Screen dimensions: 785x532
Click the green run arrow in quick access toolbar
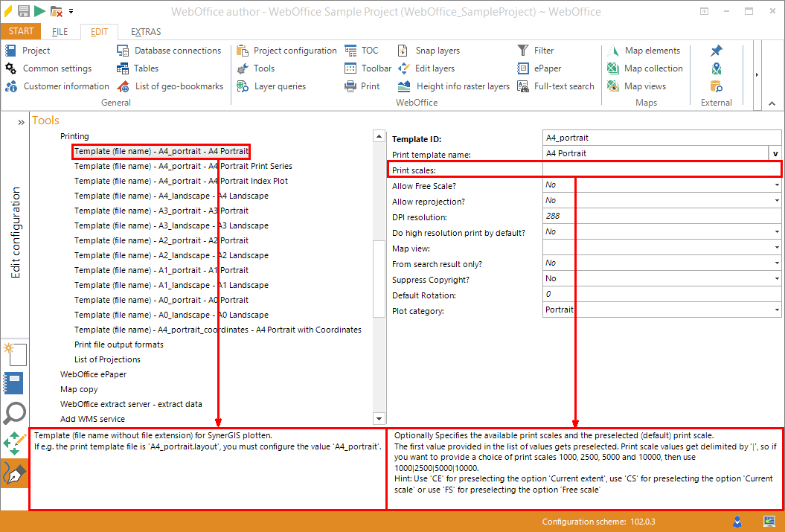pos(41,11)
